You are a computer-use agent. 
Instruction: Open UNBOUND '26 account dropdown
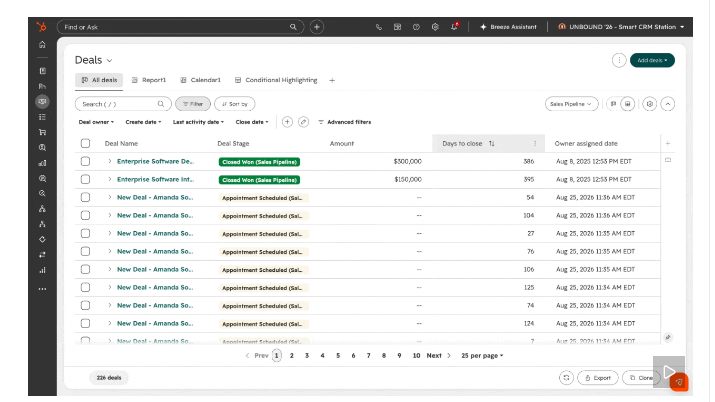(621, 27)
